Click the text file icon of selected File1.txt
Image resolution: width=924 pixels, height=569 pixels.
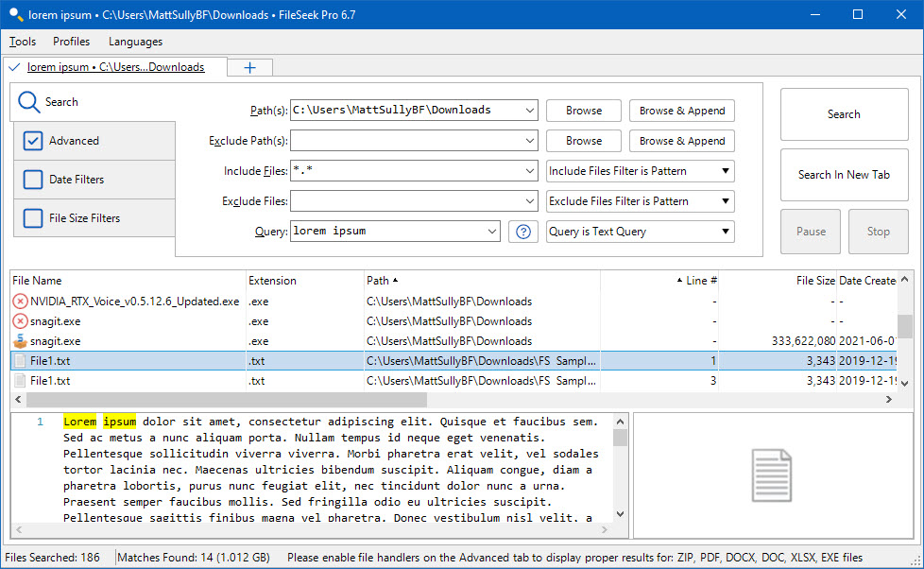point(20,361)
